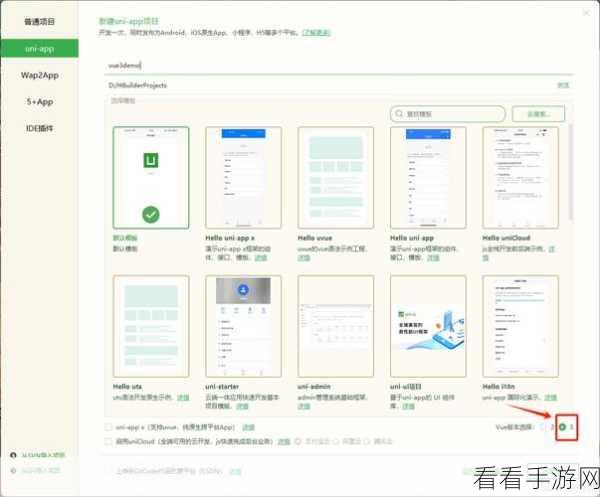
Task: Switch to the Wap2App project type
Action: point(39,75)
